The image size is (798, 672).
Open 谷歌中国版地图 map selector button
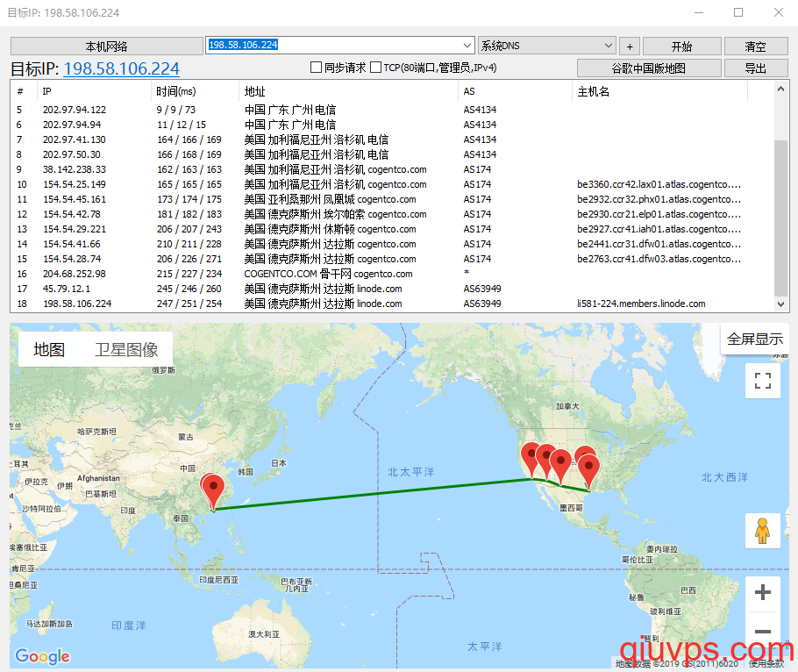(x=649, y=68)
